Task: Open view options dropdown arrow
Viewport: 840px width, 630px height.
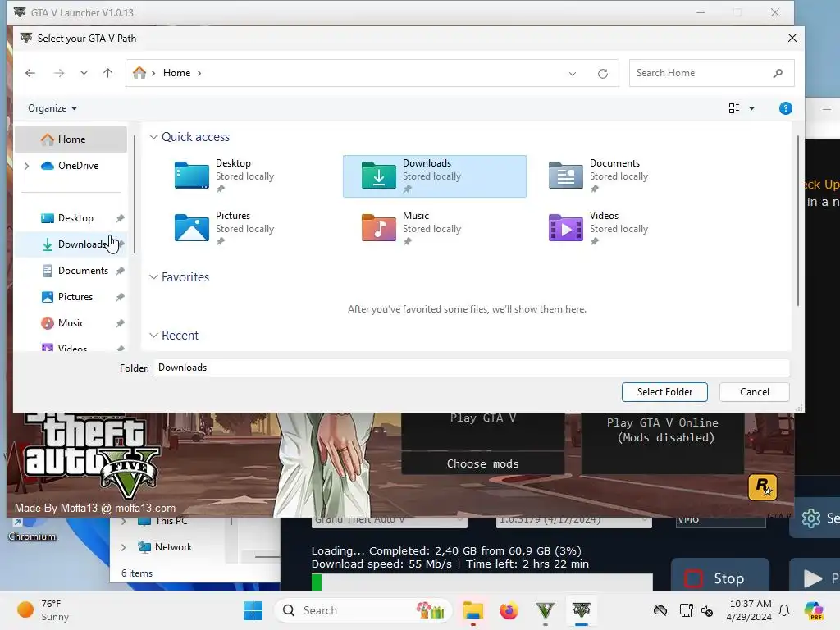Action: tap(751, 108)
